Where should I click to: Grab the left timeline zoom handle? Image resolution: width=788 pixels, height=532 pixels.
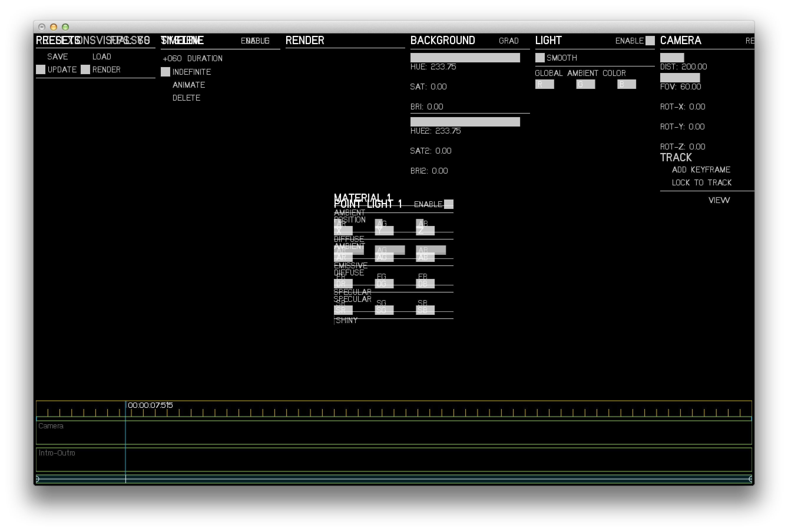click(37, 479)
